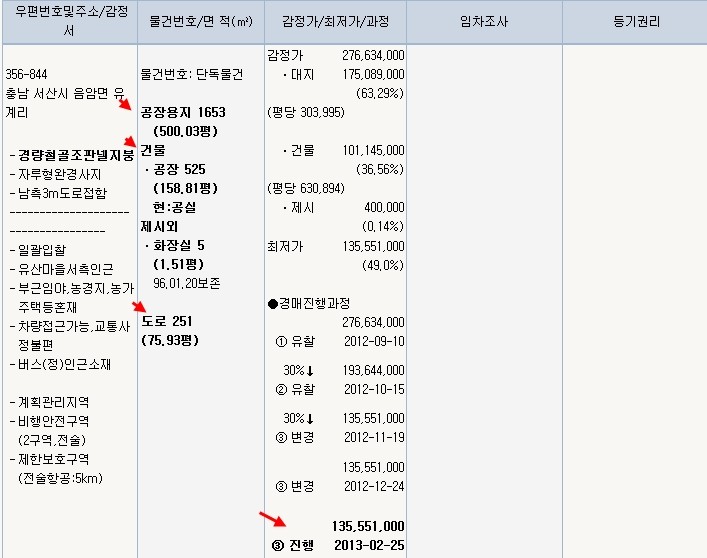Click the 제한보호구역 note
Image resolution: width=707 pixels, height=558 pixels.
(54, 459)
